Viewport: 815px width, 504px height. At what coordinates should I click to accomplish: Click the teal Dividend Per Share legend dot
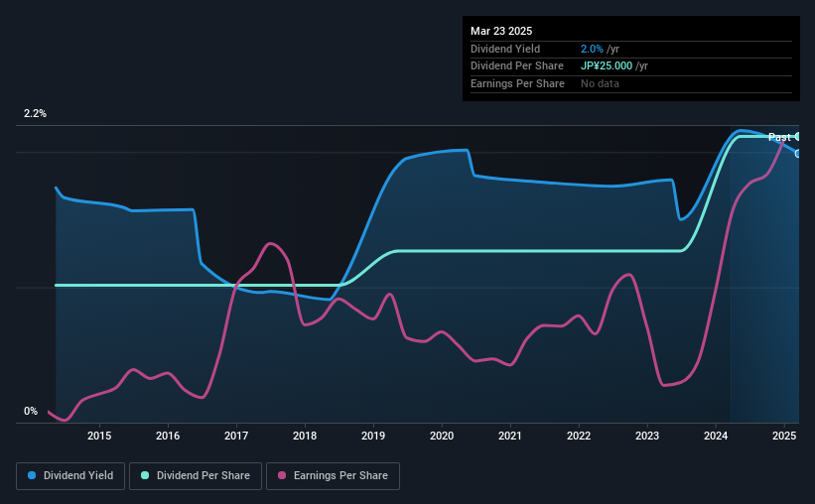point(145,475)
